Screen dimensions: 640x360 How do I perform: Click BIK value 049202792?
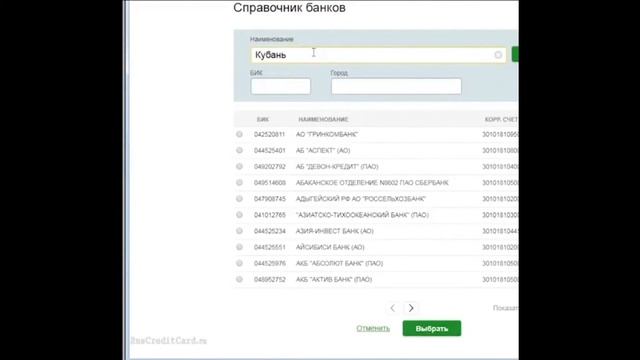(x=269, y=167)
